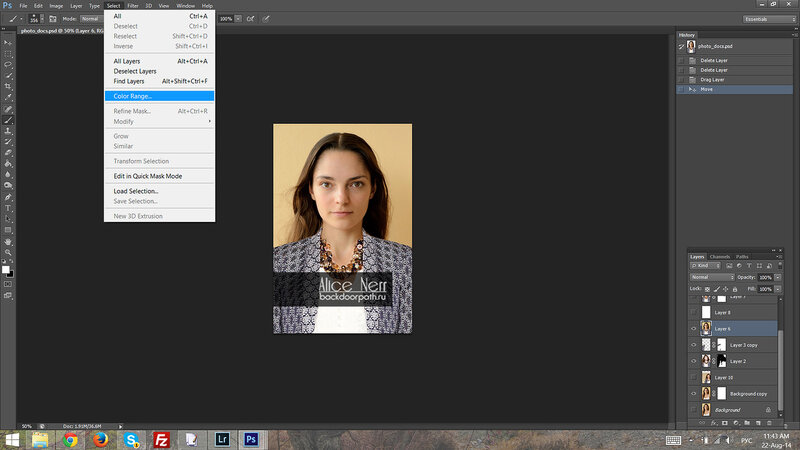Select the Type tool
The image size is (800, 450).
(x=8, y=207)
